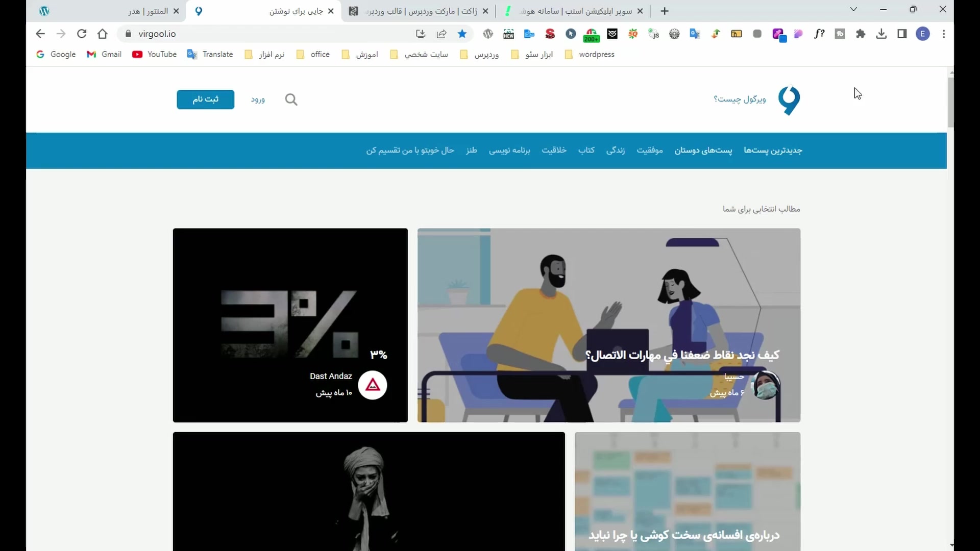Click the ورود login link
This screenshot has width=980, height=551.
258,99
